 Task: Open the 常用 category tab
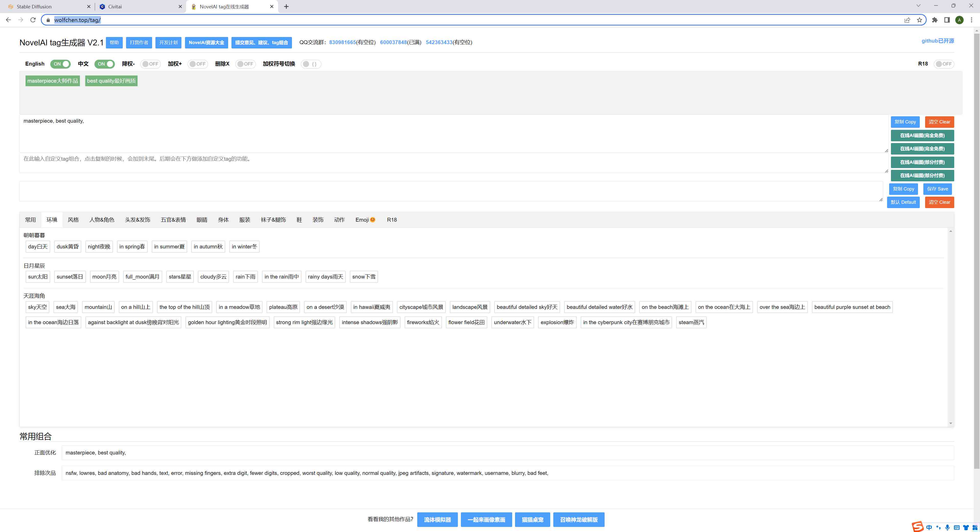[30, 220]
